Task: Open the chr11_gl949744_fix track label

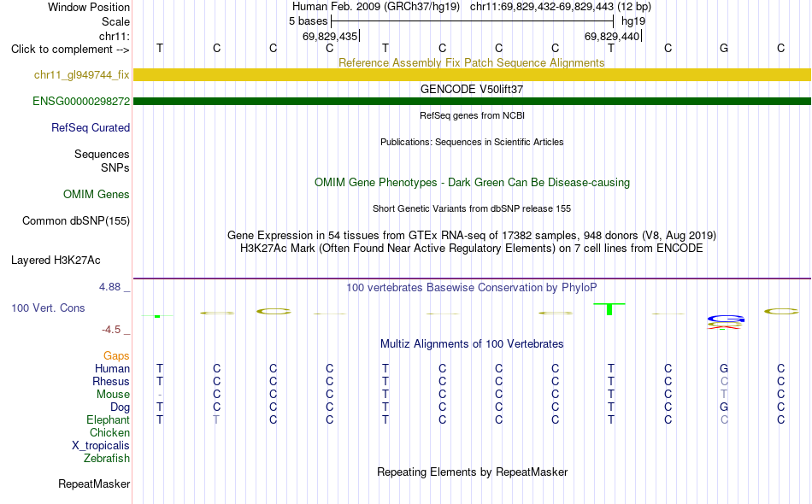Action: 81,74
